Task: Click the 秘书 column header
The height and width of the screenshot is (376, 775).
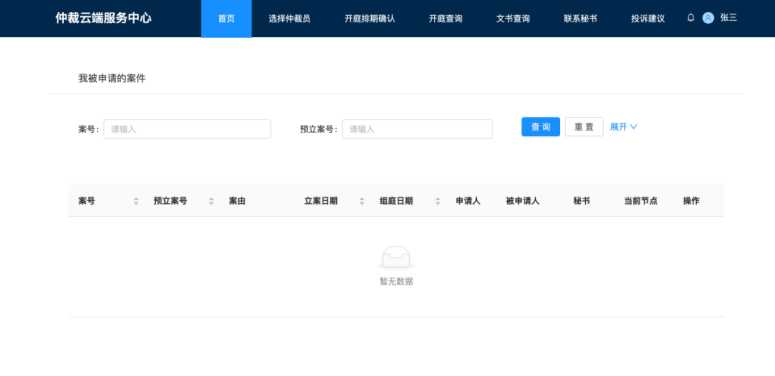Action: coord(582,201)
